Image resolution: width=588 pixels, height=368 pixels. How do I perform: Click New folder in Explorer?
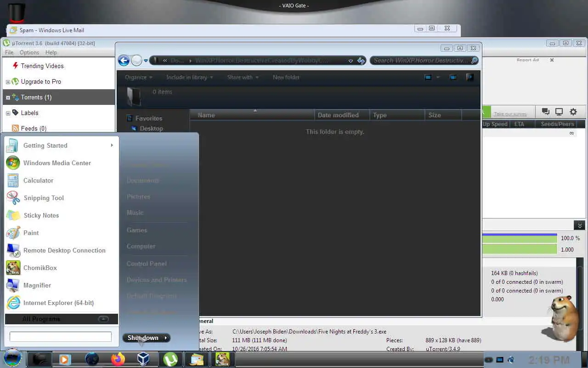pos(286,77)
